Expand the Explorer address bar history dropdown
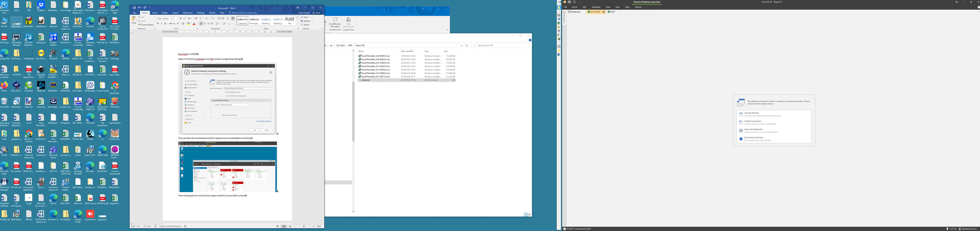This screenshot has height=231, width=980. pyautogui.click(x=461, y=45)
